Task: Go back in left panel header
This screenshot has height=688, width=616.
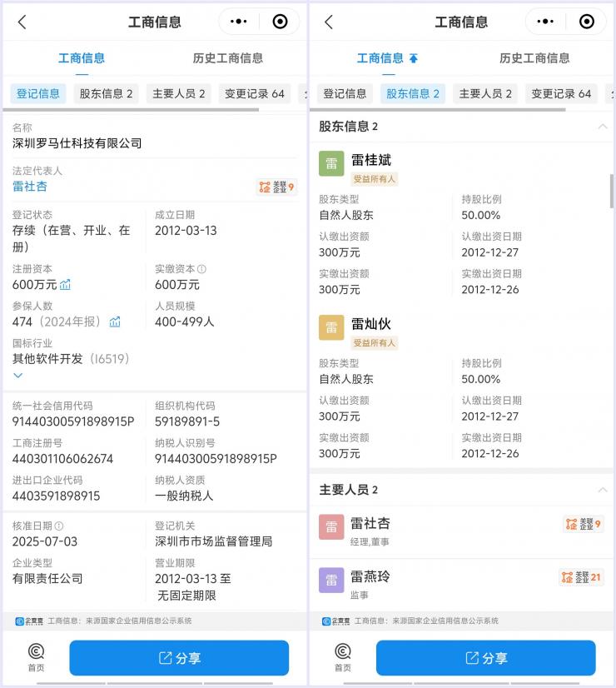Action: [x=22, y=22]
